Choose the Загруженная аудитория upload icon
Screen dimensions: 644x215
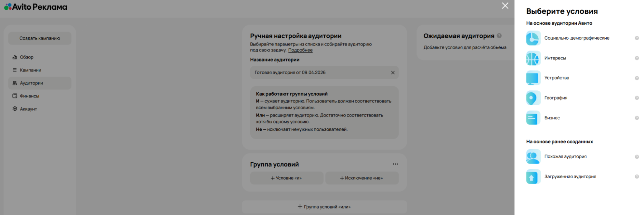pyautogui.click(x=533, y=177)
